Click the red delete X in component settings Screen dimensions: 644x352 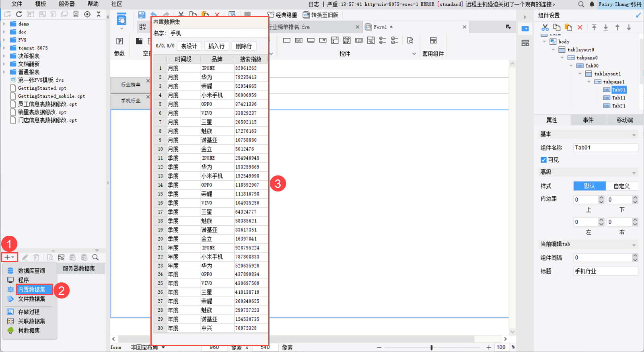coord(580,27)
